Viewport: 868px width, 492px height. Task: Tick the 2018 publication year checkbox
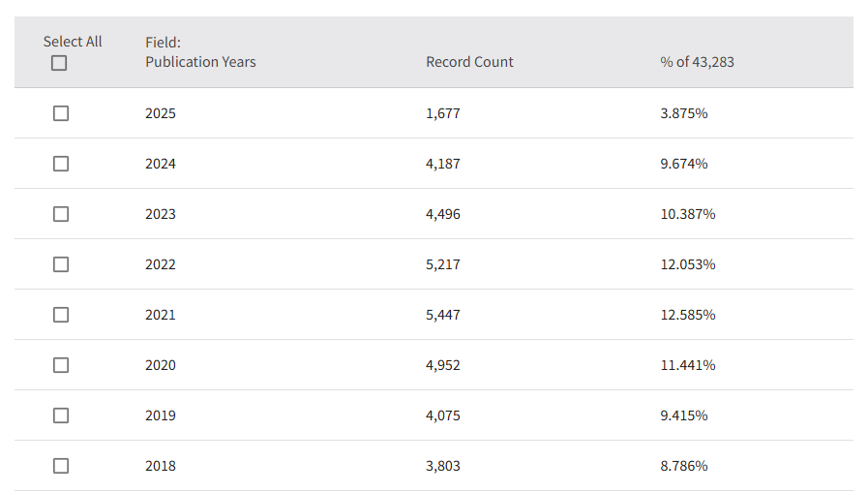click(61, 466)
